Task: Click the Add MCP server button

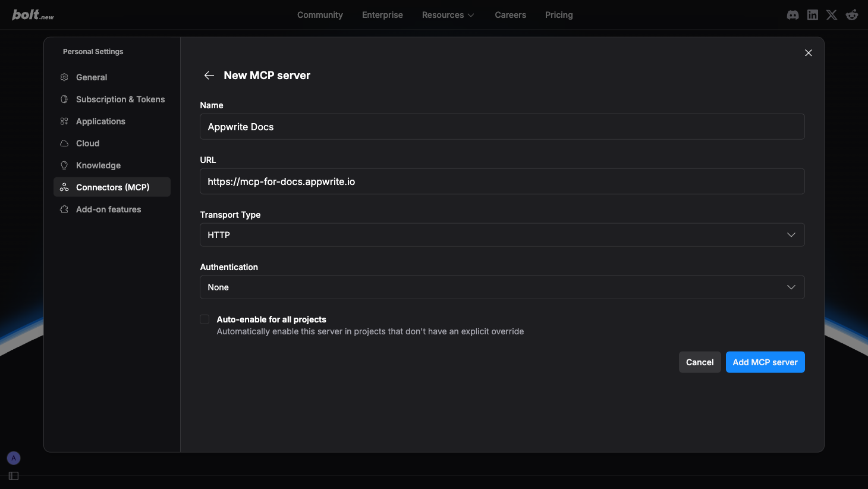Action: [x=765, y=362]
